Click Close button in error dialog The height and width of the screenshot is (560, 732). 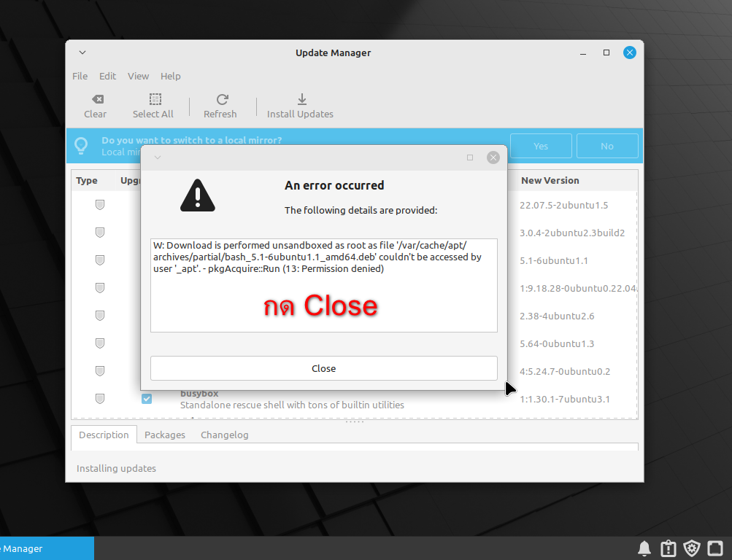click(x=324, y=368)
